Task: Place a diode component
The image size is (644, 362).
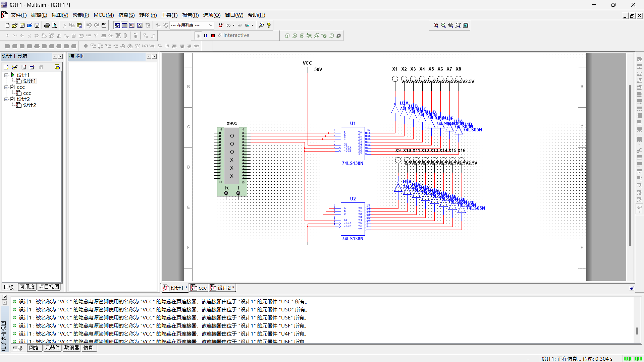Action: pyautogui.click(x=22, y=36)
